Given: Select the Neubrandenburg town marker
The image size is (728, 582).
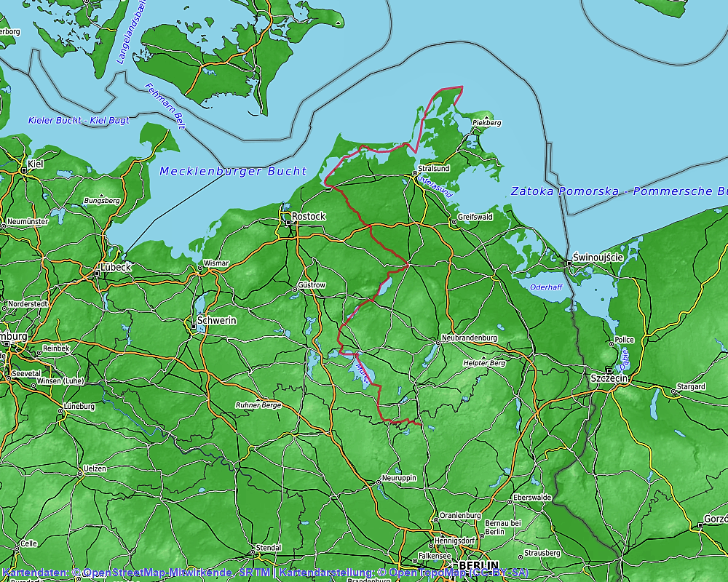Looking at the screenshot, I should click(439, 338).
